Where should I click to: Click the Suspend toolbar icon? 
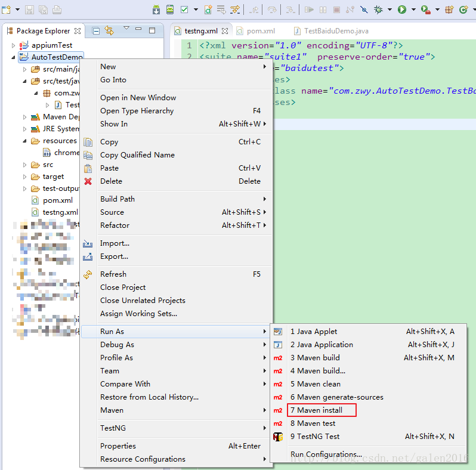[x=323, y=10]
